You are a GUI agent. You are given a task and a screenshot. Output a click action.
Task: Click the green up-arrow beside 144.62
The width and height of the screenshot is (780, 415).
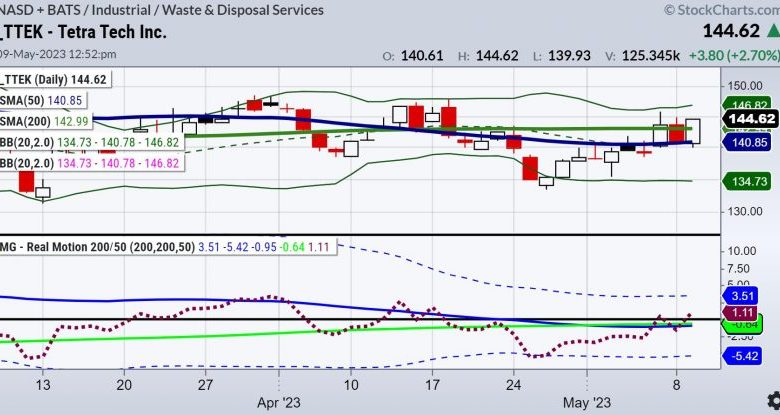pyautogui.click(x=773, y=31)
